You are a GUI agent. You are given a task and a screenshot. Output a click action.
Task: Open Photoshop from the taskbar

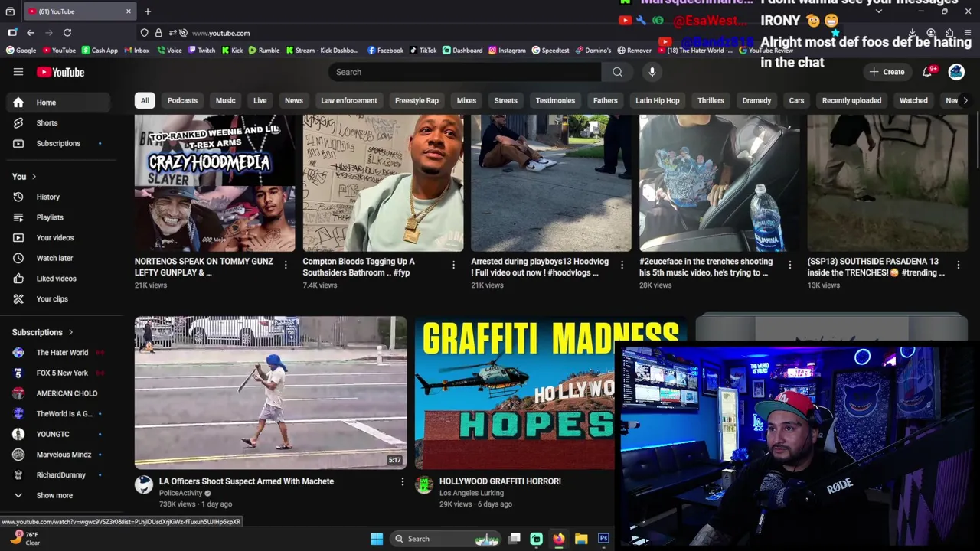[x=603, y=539]
